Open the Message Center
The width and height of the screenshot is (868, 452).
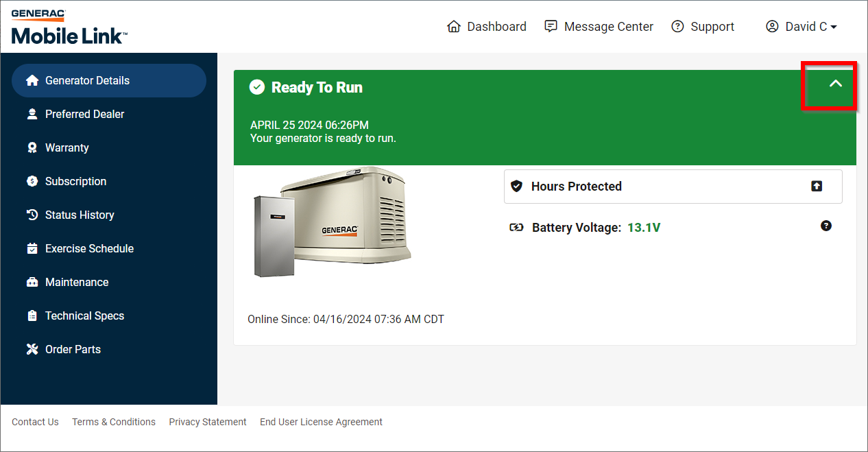pyautogui.click(x=608, y=26)
